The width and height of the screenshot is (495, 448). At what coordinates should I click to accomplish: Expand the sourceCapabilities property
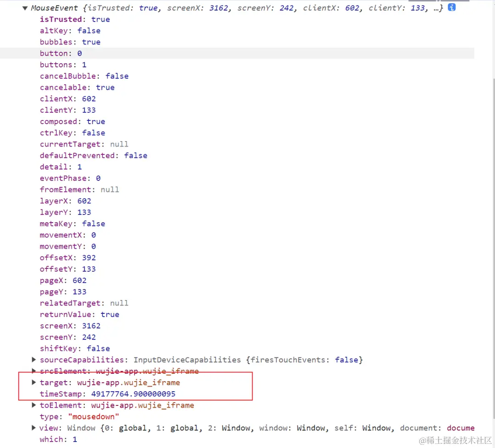34,359
